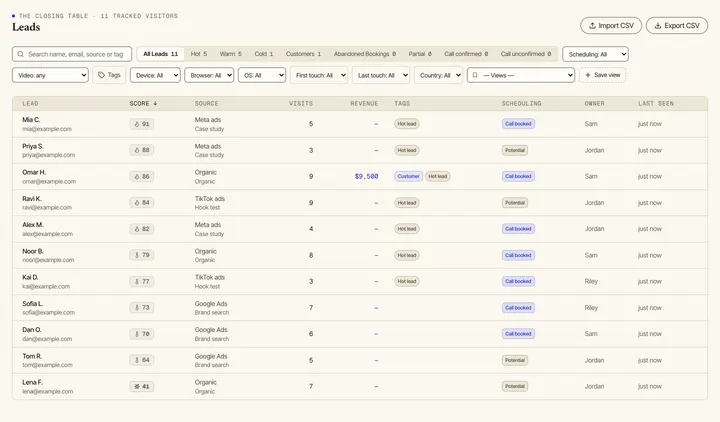
Task: Click the flame icon beside score 86
Action: click(x=137, y=176)
